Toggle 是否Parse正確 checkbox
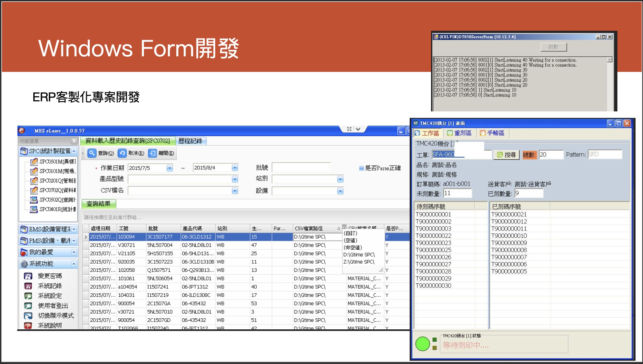This screenshot has height=364, width=643. (x=361, y=168)
